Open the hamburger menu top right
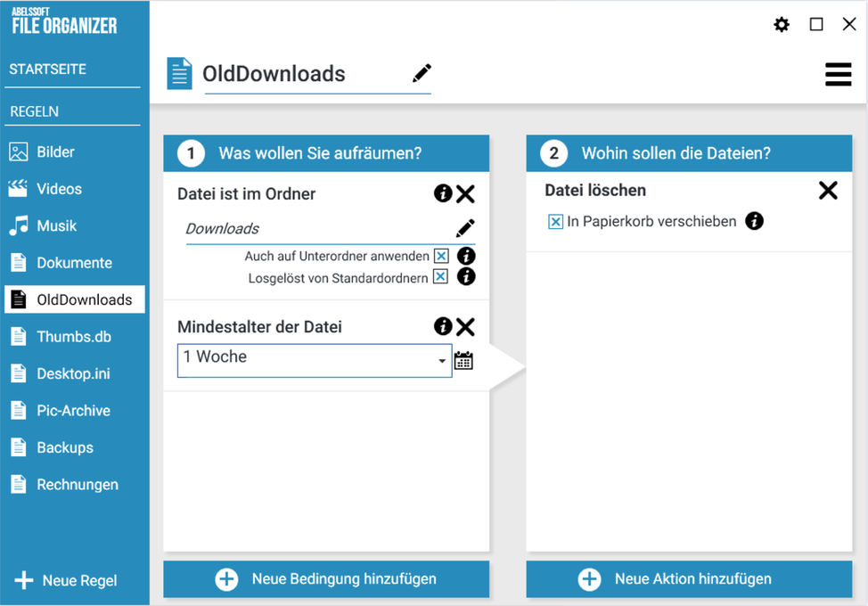 click(838, 75)
